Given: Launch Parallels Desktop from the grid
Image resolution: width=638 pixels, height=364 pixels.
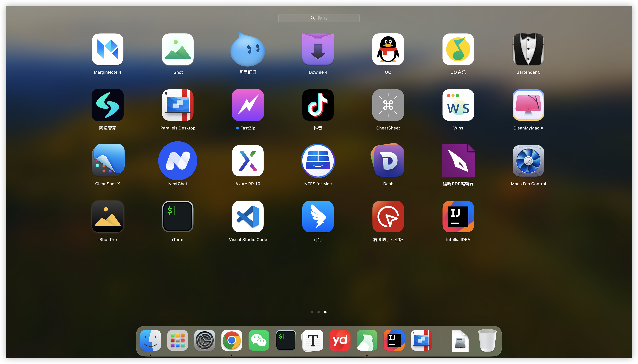Looking at the screenshot, I should pos(178,105).
